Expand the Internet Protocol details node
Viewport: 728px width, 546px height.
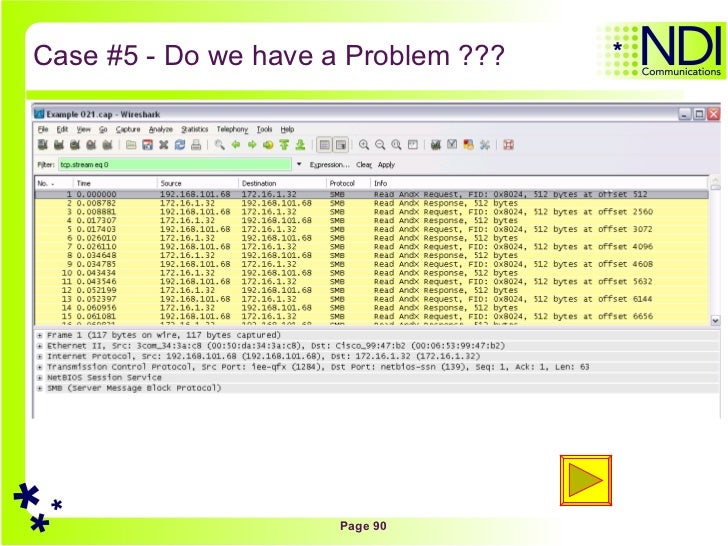(x=40, y=357)
